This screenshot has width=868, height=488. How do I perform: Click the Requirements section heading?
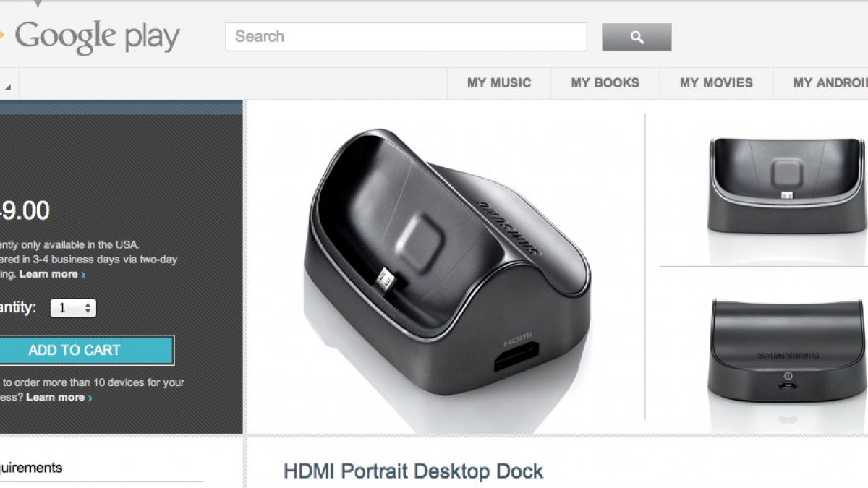[x=31, y=468]
